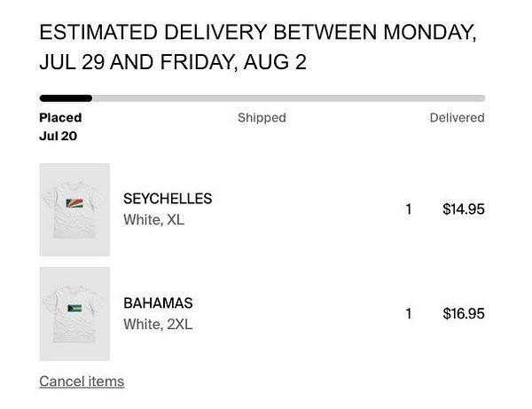The image size is (532, 409).
Task: Click the $16.95 price
Action: (x=464, y=313)
